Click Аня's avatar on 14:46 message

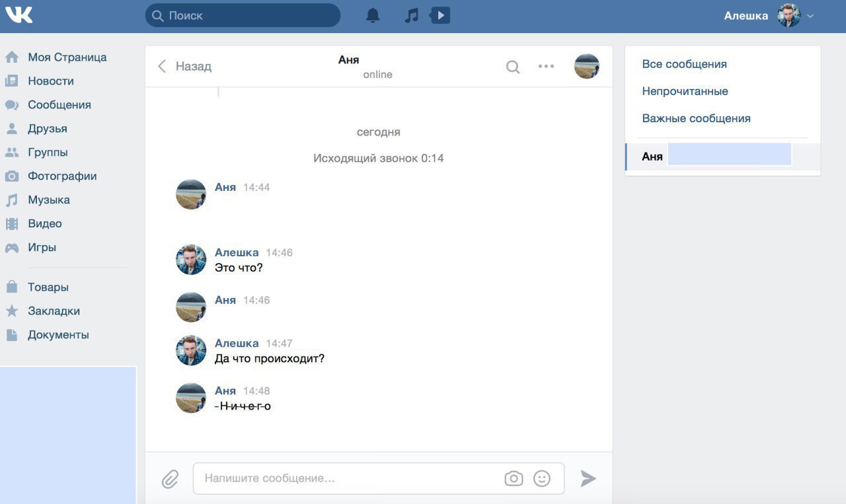tap(191, 307)
